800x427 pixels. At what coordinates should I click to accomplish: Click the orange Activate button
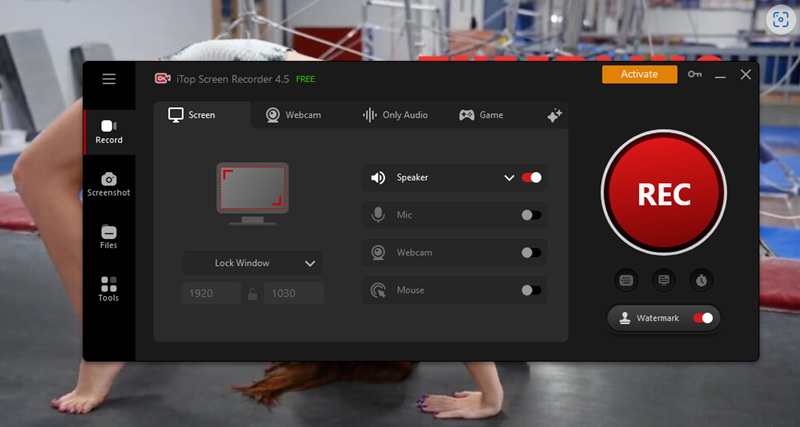639,74
